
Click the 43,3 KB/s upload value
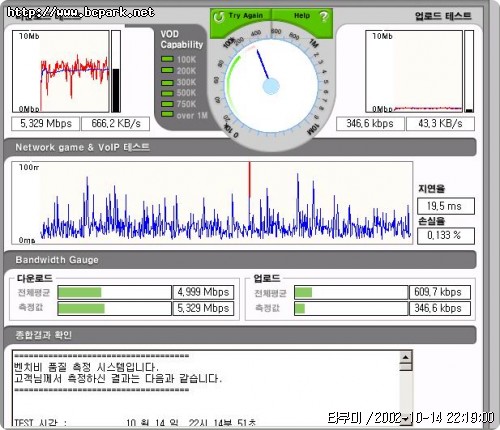pyautogui.click(x=440, y=124)
